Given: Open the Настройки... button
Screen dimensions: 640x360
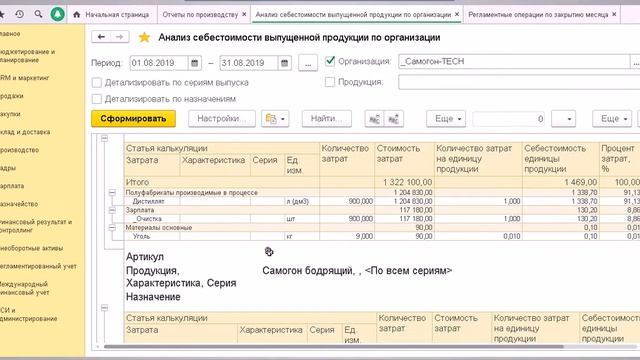Looking at the screenshot, I should 222,119.
